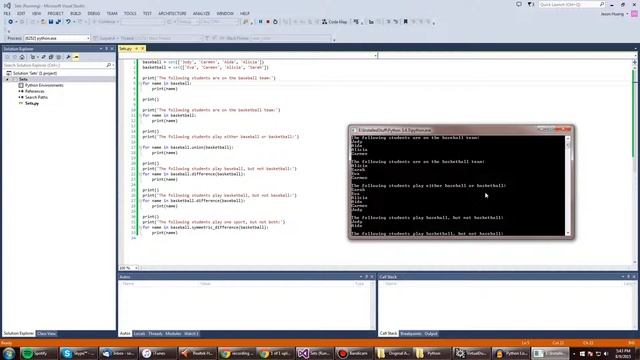Screen dimensions: 640x360
Task: Select the References node
Action: pyautogui.click(x=35, y=91)
